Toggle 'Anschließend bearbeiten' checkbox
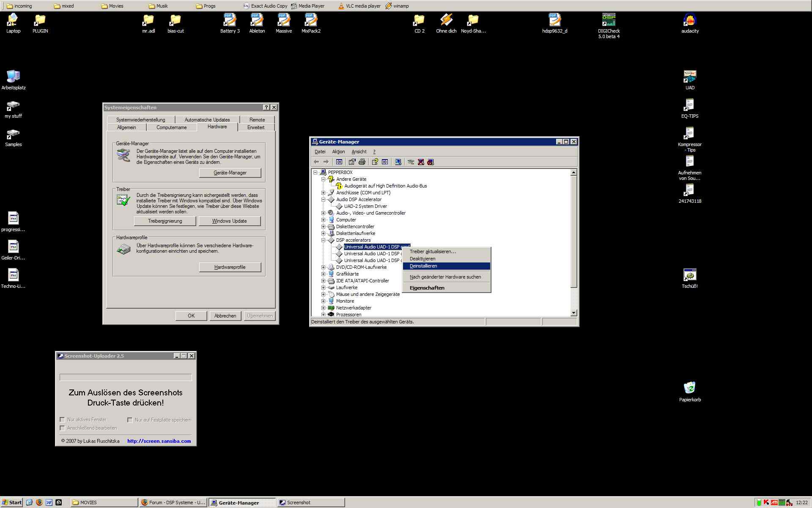The height and width of the screenshot is (508, 812). pyautogui.click(x=62, y=428)
